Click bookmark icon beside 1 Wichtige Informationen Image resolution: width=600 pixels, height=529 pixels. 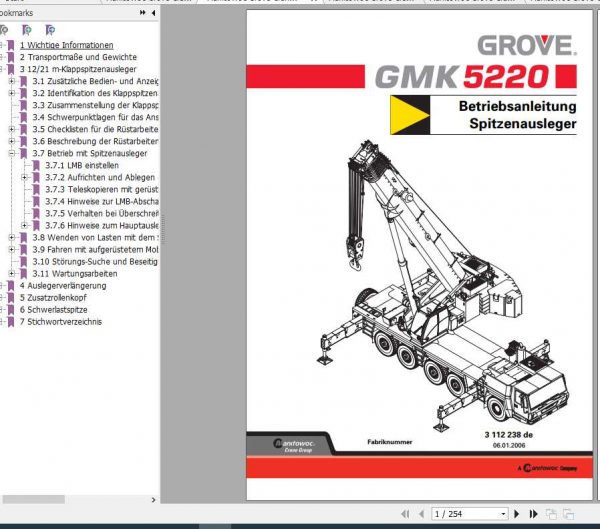click(x=11, y=45)
